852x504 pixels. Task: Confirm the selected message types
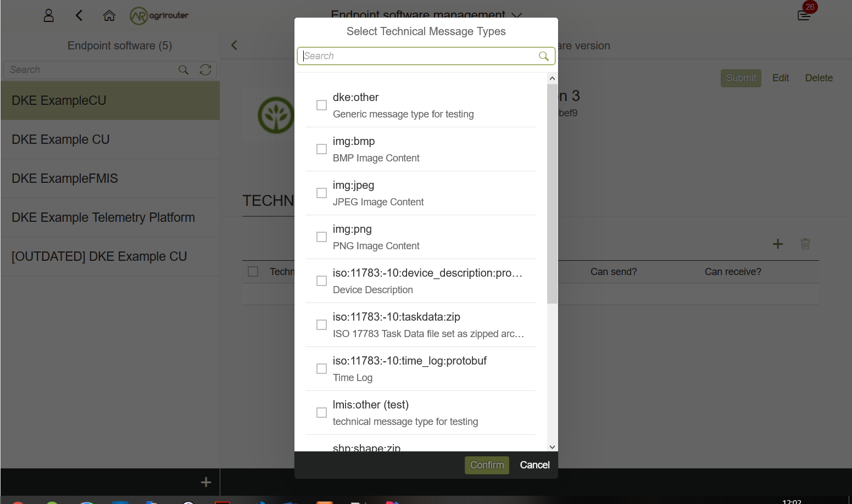click(x=487, y=464)
